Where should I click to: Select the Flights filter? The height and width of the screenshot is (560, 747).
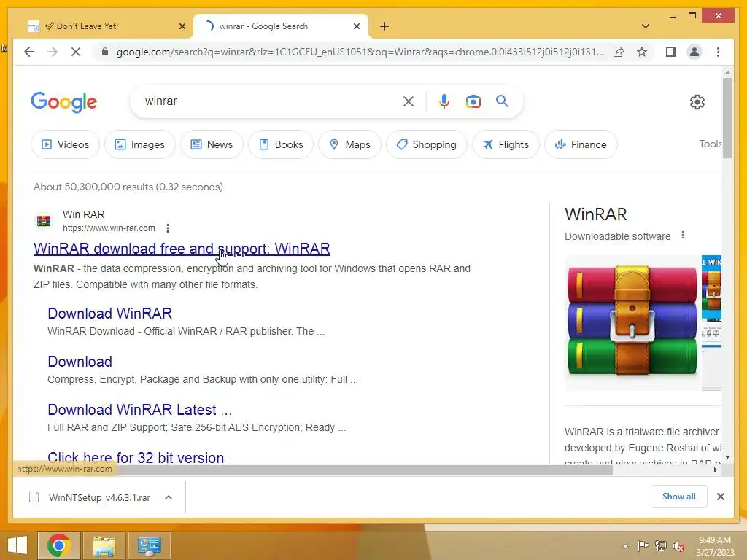[506, 144]
